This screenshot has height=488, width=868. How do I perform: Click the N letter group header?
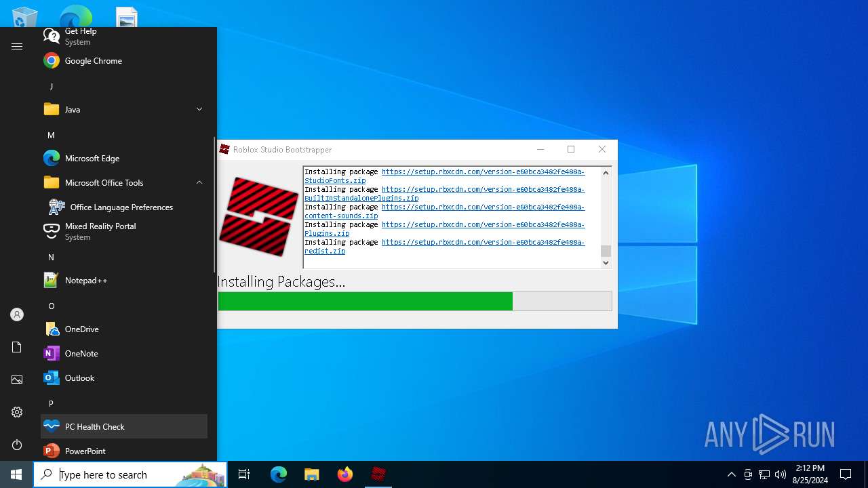(x=124, y=257)
